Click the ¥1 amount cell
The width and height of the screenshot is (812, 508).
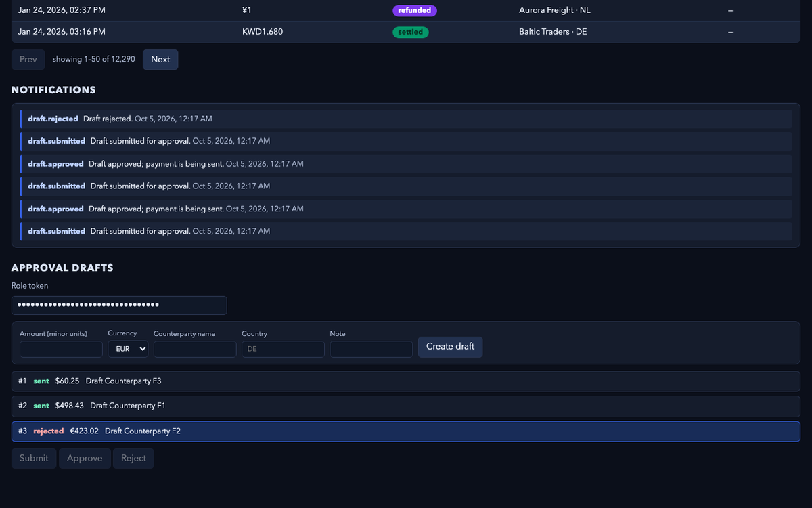coord(246,11)
